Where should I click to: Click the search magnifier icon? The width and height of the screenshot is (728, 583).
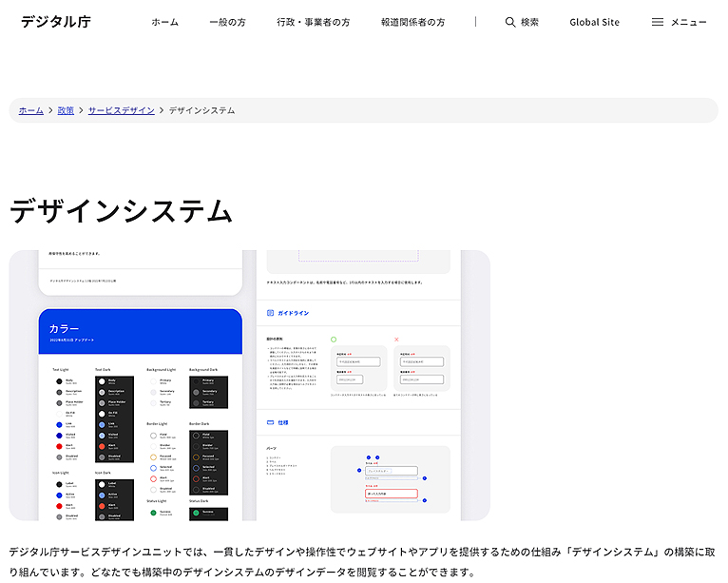tap(510, 22)
